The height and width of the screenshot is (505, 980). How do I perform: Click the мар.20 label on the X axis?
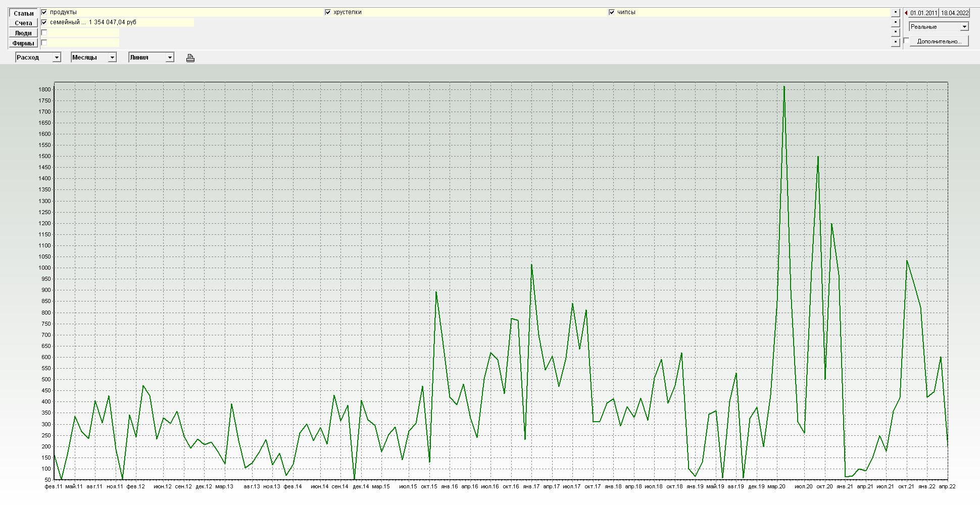(x=776, y=487)
